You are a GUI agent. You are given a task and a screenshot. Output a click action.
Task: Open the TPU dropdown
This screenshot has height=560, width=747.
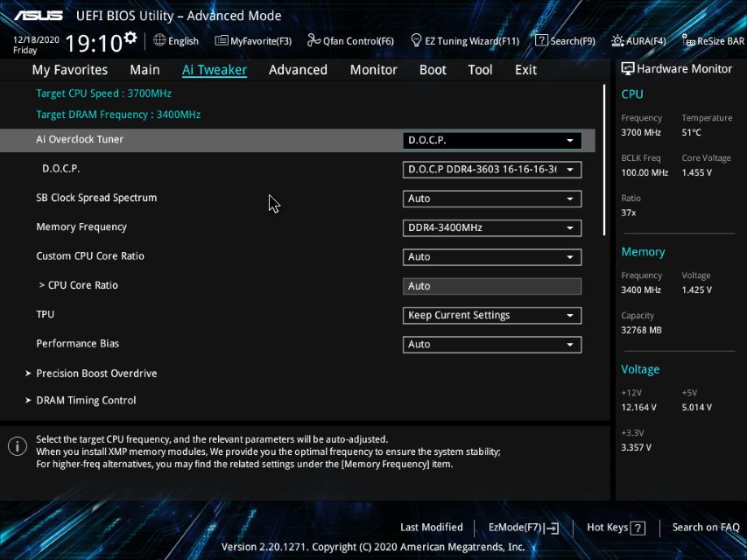click(x=492, y=315)
